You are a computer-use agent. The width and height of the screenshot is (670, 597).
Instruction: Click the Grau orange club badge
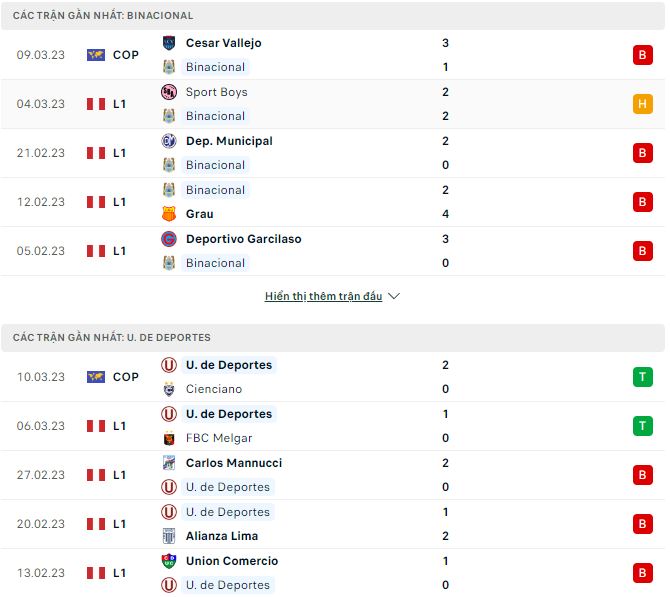pyautogui.click(x=169, y=214)
